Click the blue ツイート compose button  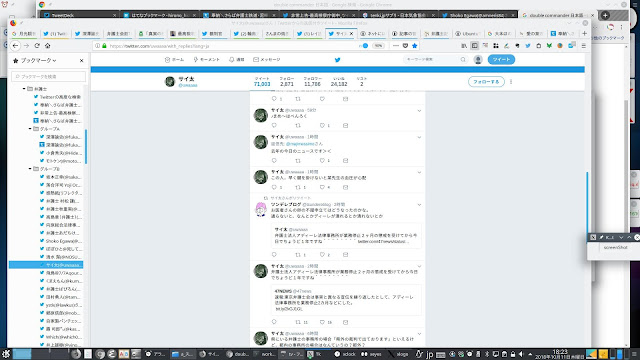point(501,60)
